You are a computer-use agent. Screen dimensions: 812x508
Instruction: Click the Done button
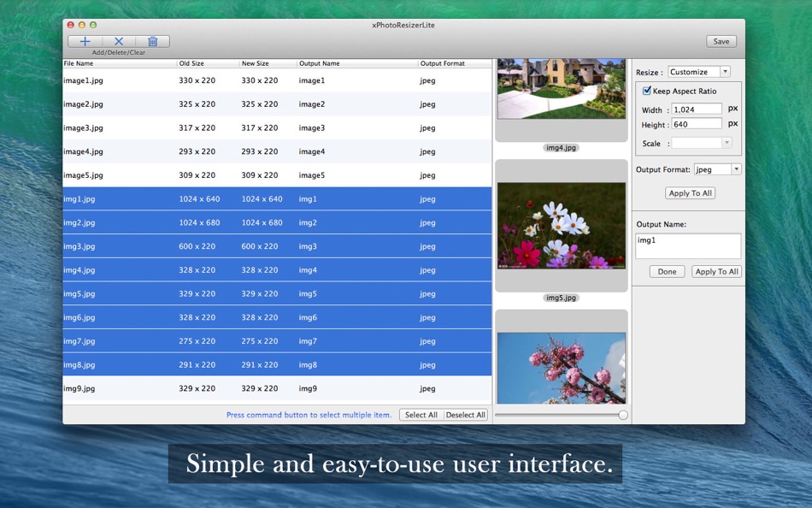pyautogui.click(x=667, y=271)
